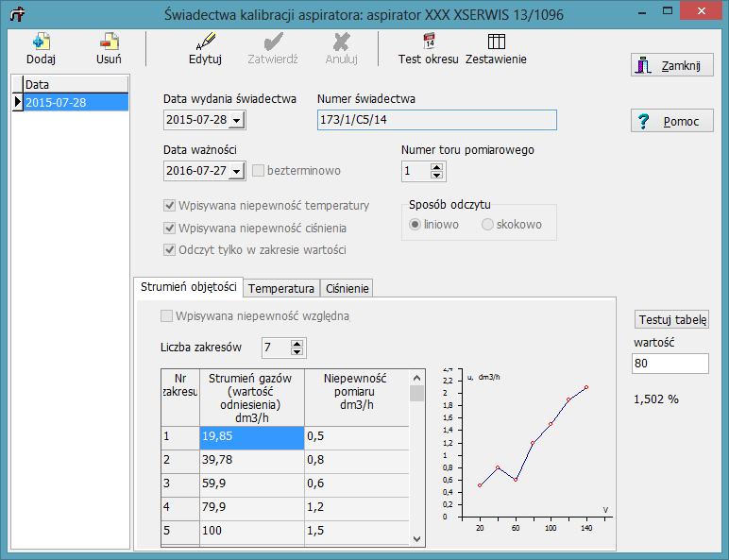Click the Data ważności date field 2016-07-27

coord(197,171)
